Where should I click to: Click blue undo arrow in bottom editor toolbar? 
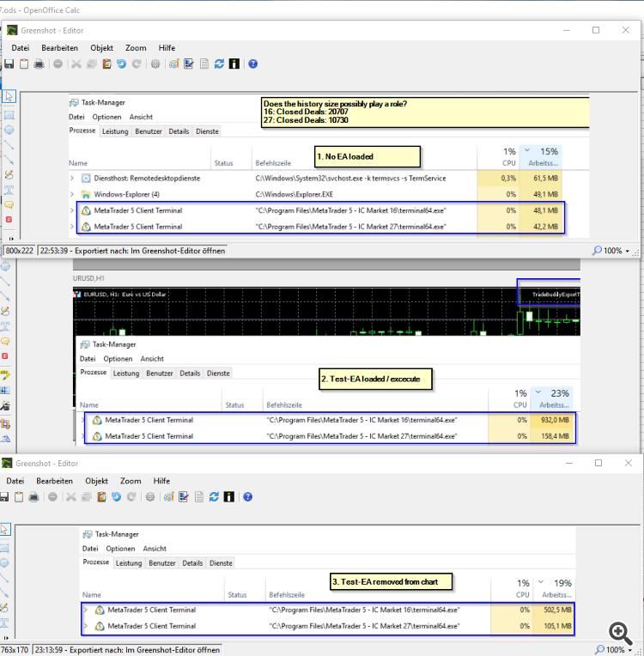pos(116,497)
